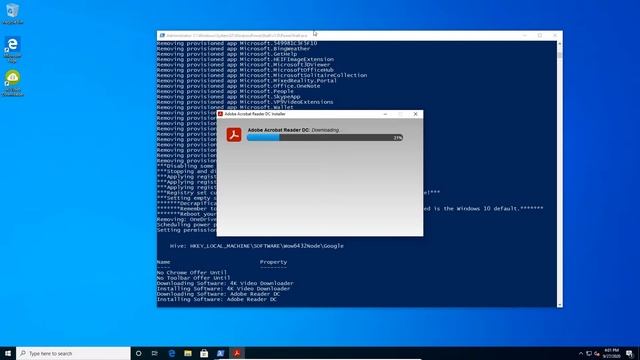Click the red Adobe Acrobat logo
640x360 pixels.
pyautogui.click(x=234, y=135)
